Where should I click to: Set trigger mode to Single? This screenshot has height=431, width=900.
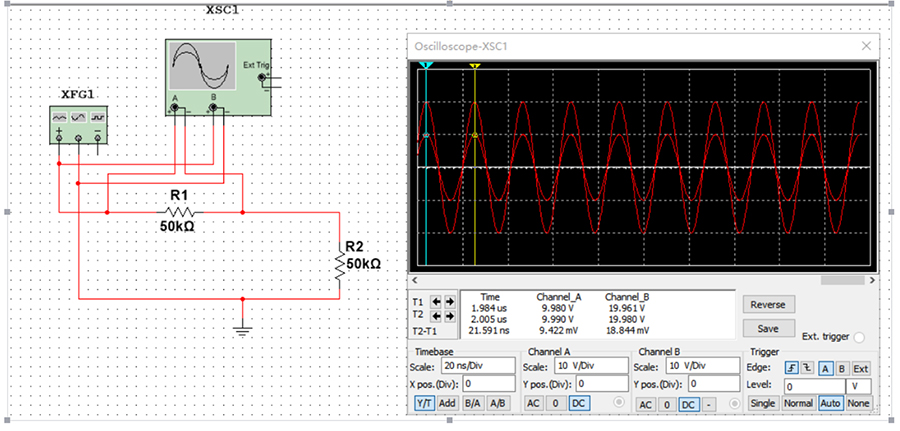pyautogui.click(x=763, y=403)
